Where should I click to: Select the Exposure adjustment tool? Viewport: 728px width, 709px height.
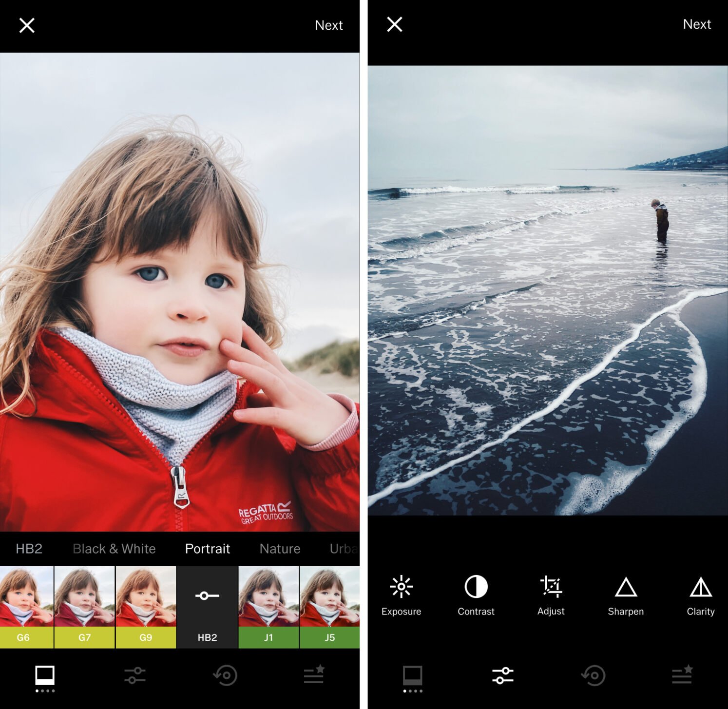pos(401,594)
